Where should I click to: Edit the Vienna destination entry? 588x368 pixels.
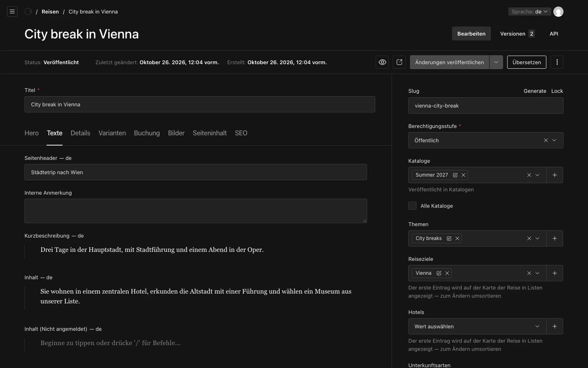coord(439,273)
